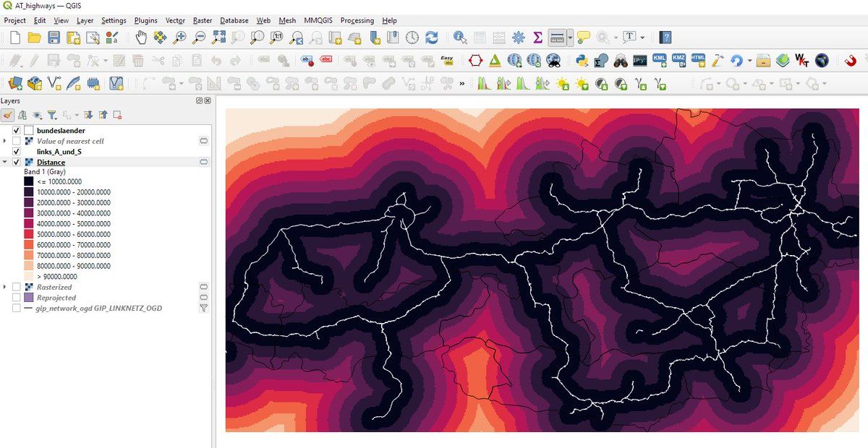Open the Python Console
The width and height of the screenshot is (868, 448).
tap(582, 61)
